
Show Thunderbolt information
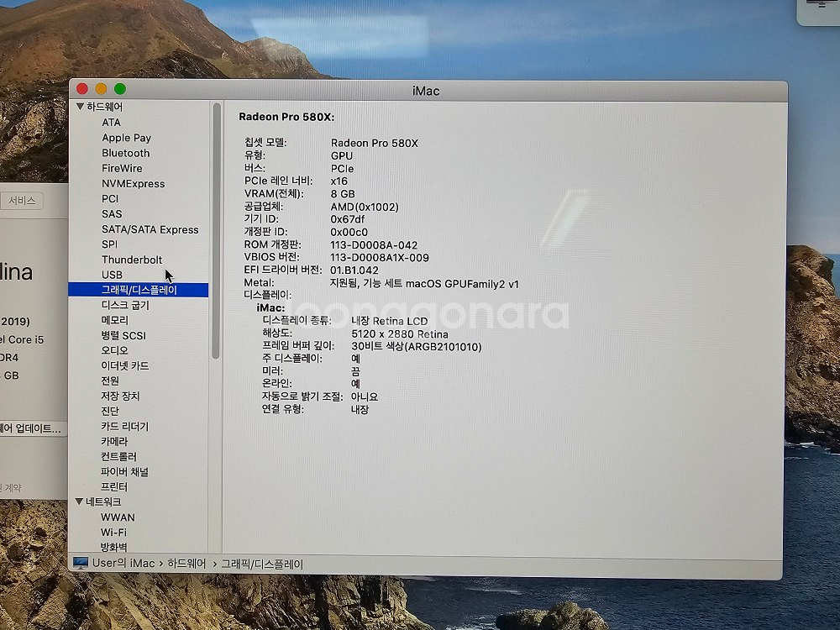[x=132, y=260]
